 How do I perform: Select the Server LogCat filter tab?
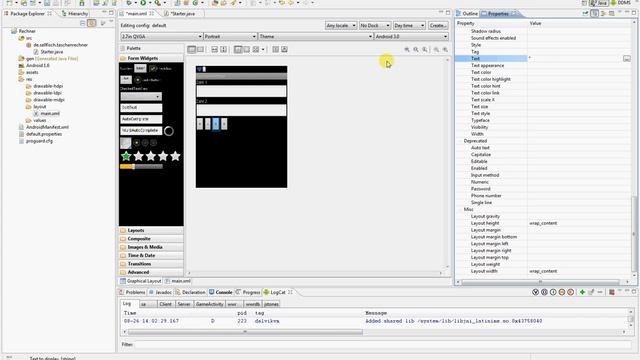coord(184,304)
